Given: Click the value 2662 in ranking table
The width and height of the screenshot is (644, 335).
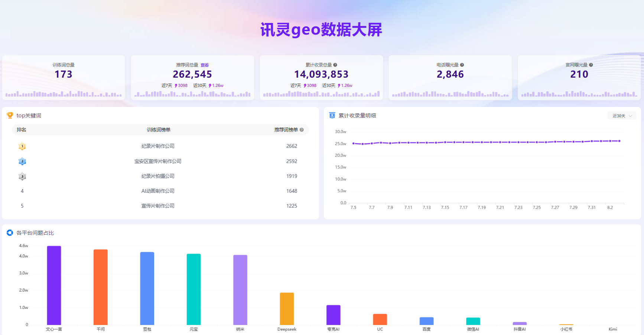Looking at the screenshot, I should point(292,146).
